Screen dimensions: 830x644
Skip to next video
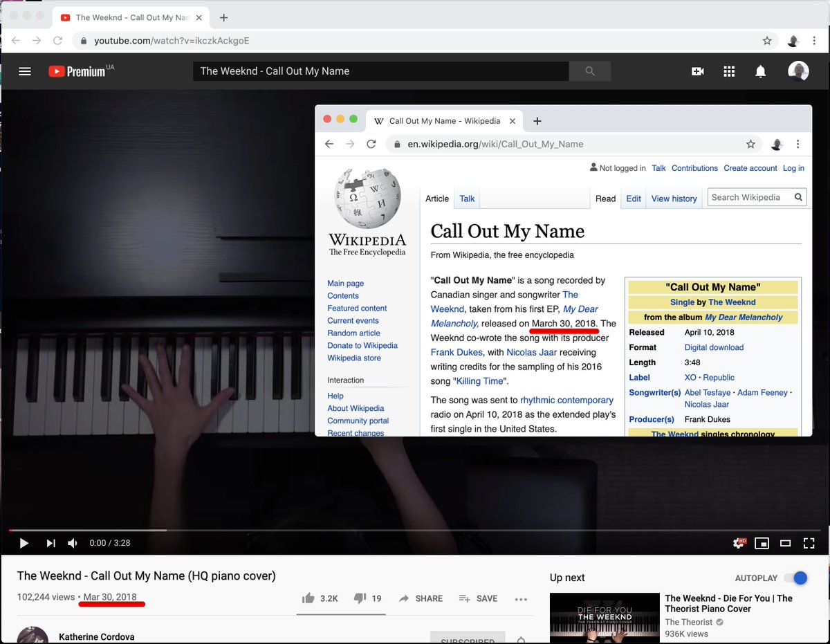pyautogui.click(x=50, y=543)
